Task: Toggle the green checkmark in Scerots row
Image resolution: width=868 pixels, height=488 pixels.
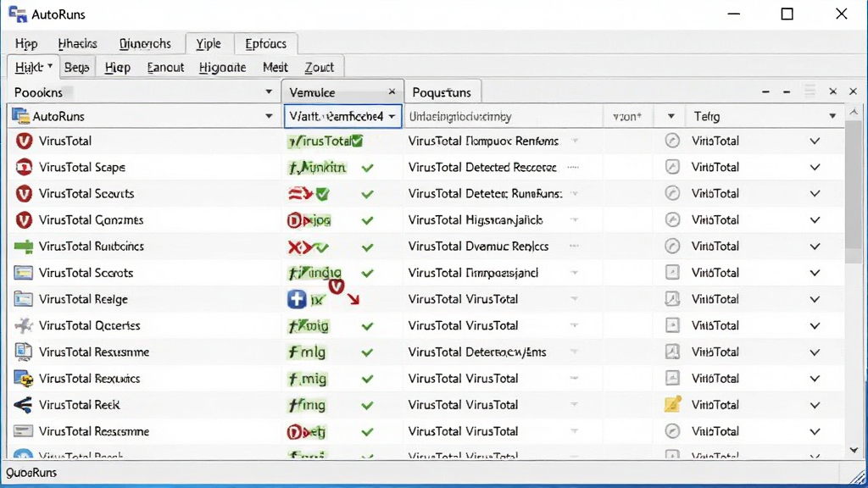Action: (x=368, y=274)
